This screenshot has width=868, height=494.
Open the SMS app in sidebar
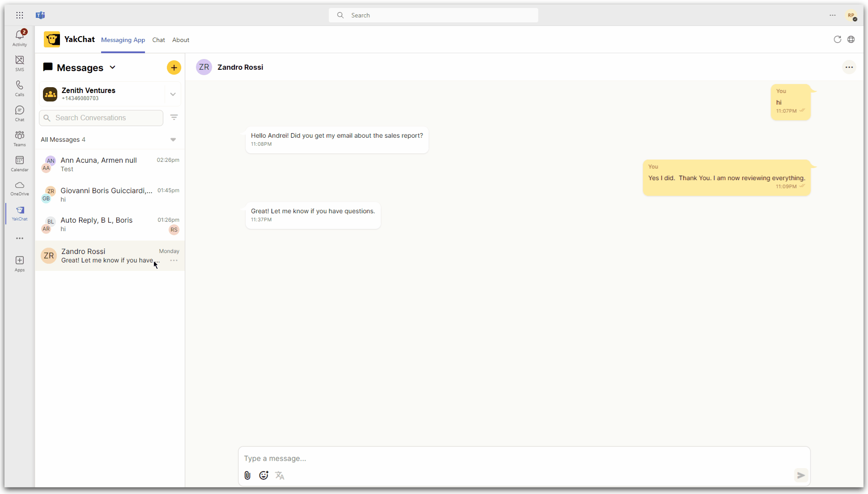click(x=20, y=63)
